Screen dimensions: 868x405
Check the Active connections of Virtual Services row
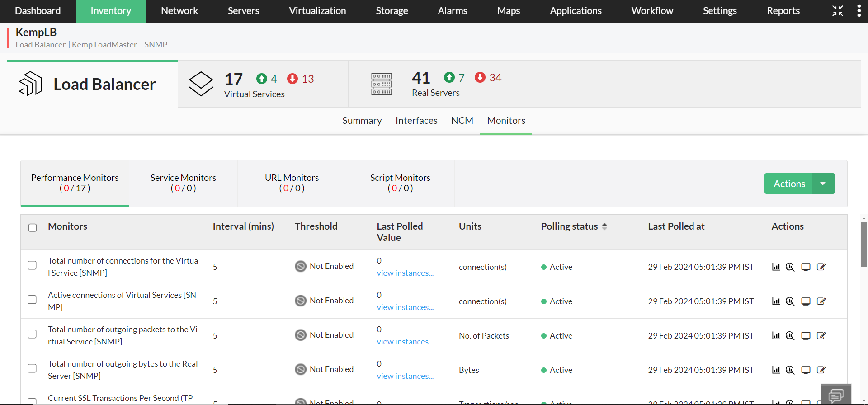pyautogui.click(x=32, y=300)
